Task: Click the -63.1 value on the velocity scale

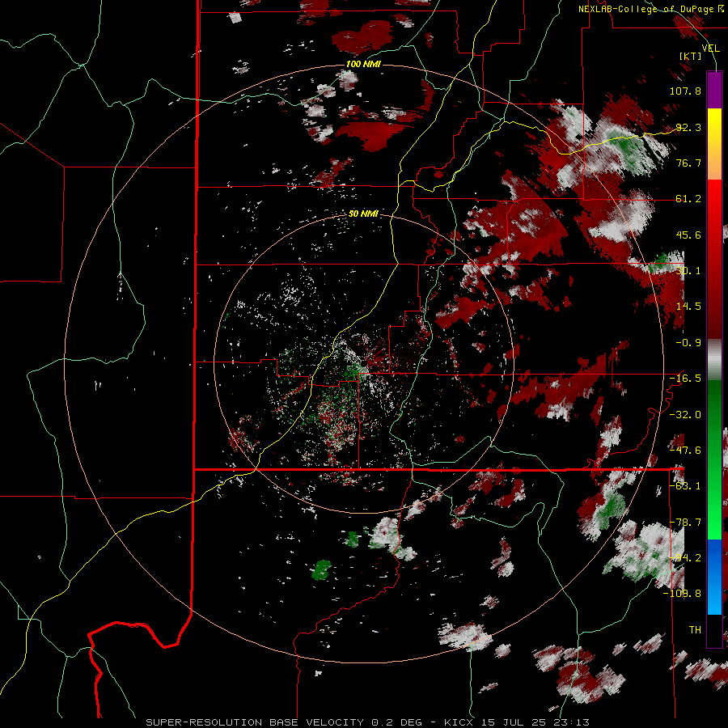Action: (685, 486)
